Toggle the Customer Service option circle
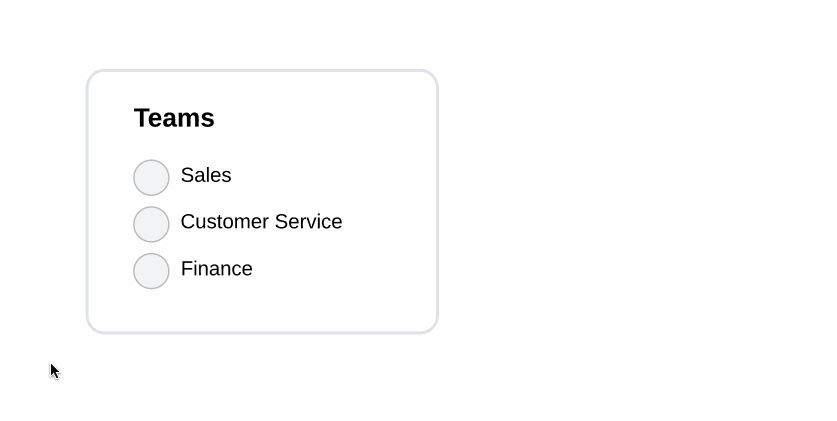 [151, 224]
